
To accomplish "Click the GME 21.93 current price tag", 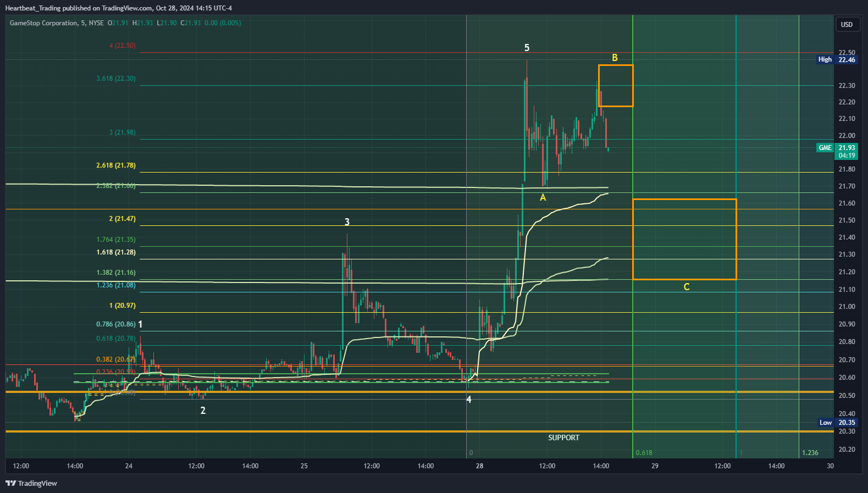I will [x=837, y=147].
